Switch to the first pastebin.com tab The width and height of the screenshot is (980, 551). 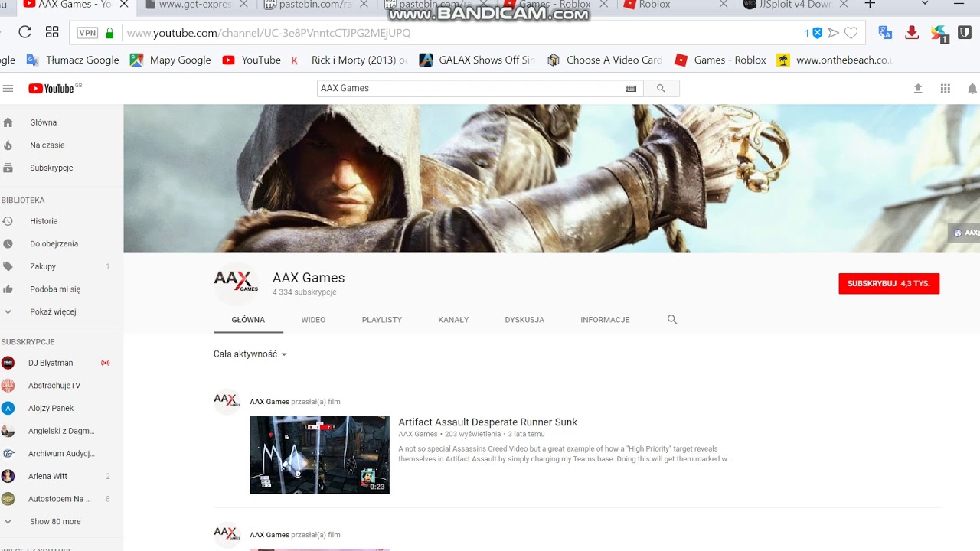(315, 5)
